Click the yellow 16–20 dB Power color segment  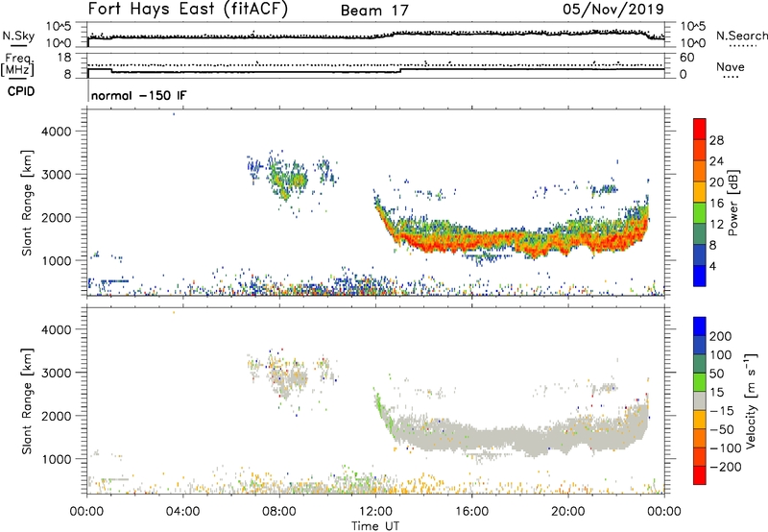click(700, 191)
